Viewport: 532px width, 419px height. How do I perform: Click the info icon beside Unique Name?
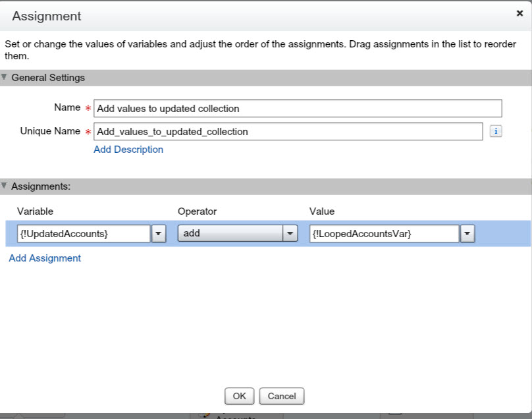pos(496,132)
